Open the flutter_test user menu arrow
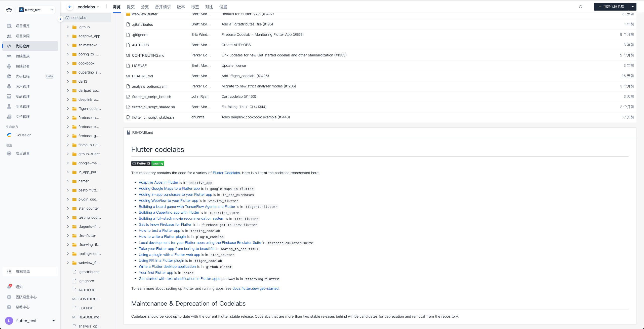Viewport: 644px width, 329px height. point(53,321)
